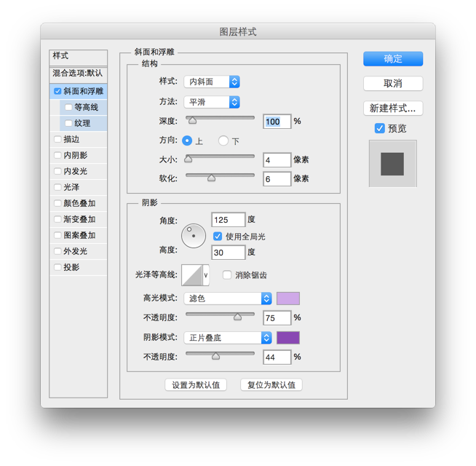
Task: Open 高光模式 dropdown showing 滤色
Action: (x=227, y=299)
